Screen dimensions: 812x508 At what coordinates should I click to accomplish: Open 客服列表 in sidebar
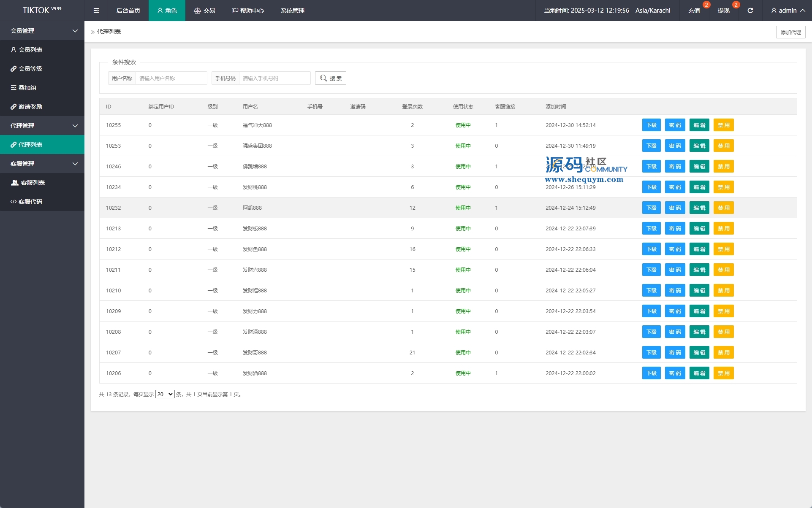(x=42, y=183)
